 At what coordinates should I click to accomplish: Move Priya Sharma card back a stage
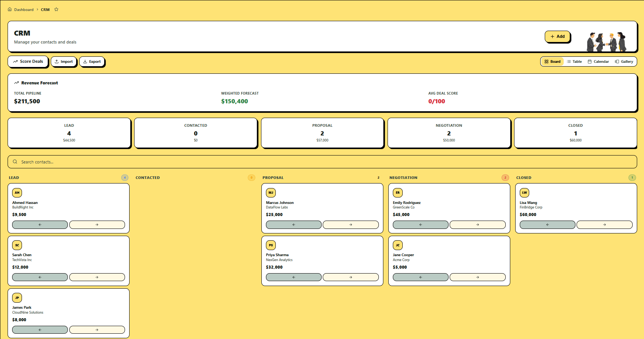294,277
